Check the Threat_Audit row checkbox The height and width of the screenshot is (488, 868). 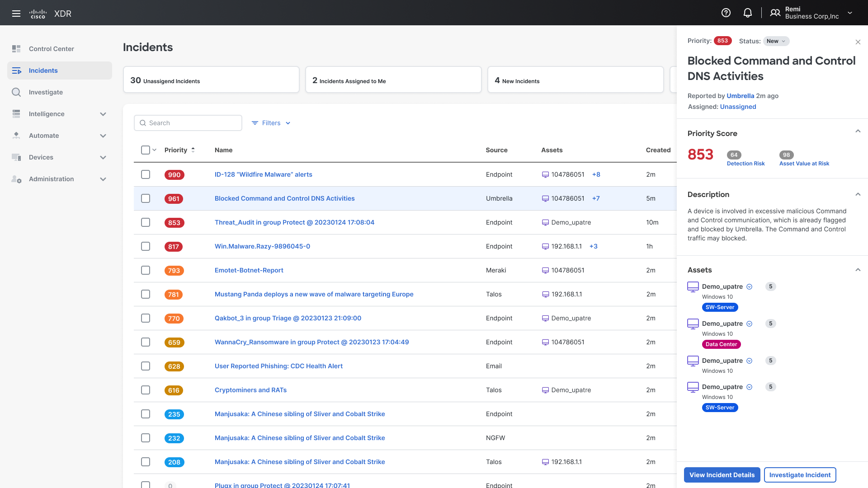[146, 222]
